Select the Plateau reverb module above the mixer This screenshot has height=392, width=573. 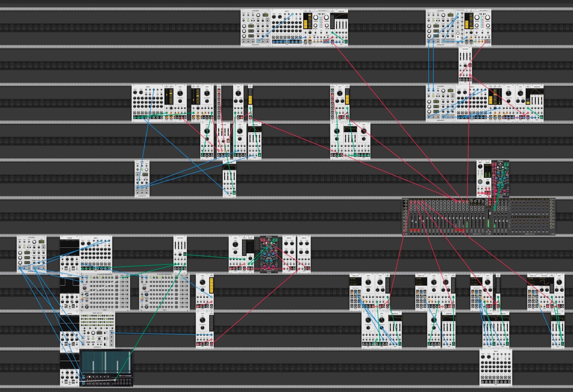500,178
